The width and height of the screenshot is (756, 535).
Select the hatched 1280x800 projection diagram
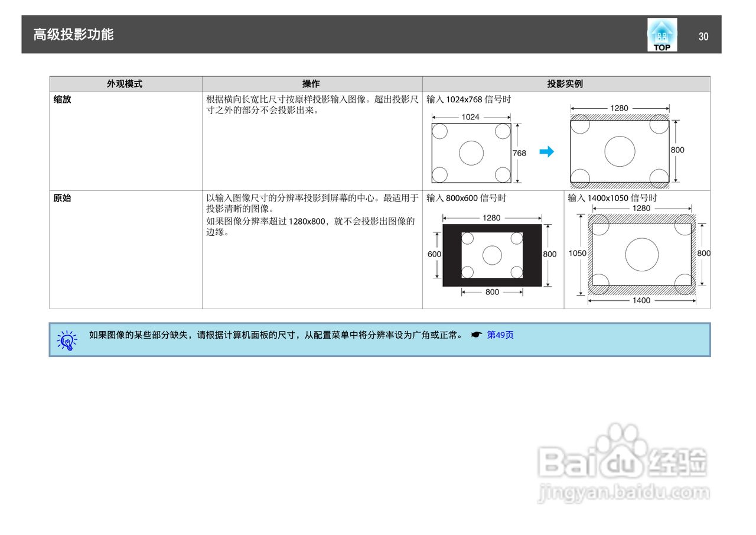coord(619,151)
